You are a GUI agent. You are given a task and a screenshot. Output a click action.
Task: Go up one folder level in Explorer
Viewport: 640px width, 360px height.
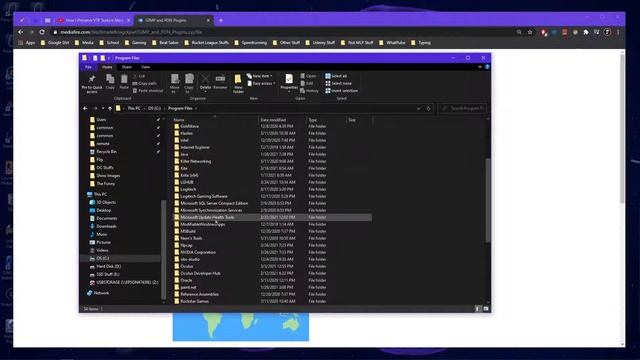coord(110,109)
